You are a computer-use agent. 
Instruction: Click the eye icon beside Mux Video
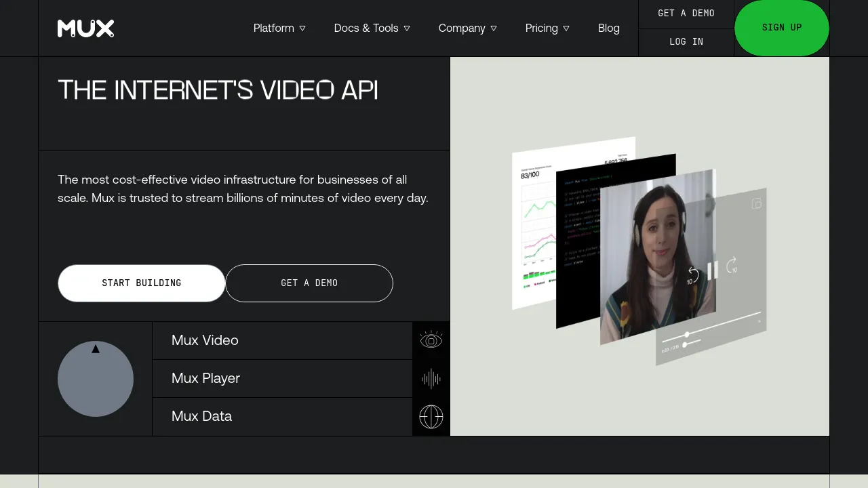point(431,340)
